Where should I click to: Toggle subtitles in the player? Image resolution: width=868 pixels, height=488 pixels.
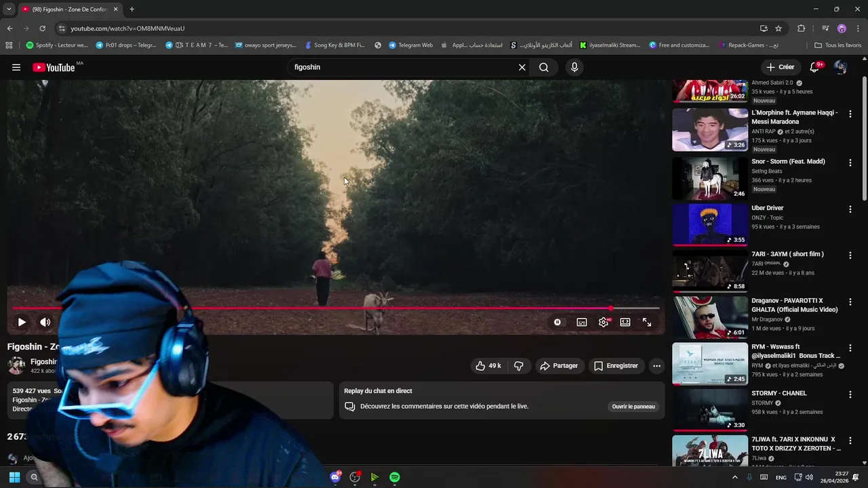click(x=582, y=323)
